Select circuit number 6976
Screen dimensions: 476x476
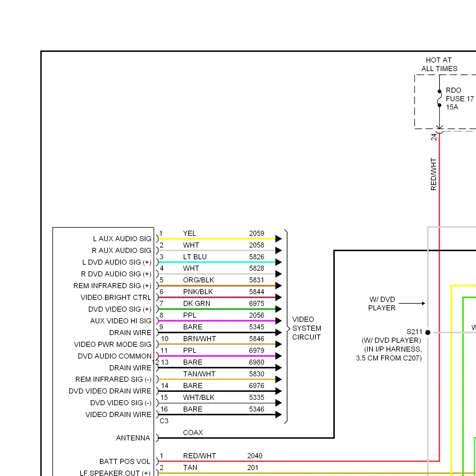pyautogui.click(x=257, y=386)
